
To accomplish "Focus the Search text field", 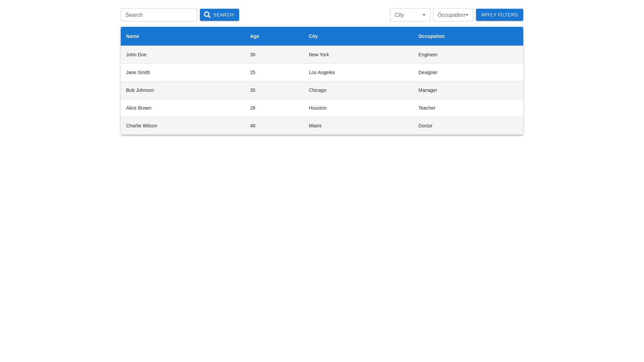I will [159, 15].
